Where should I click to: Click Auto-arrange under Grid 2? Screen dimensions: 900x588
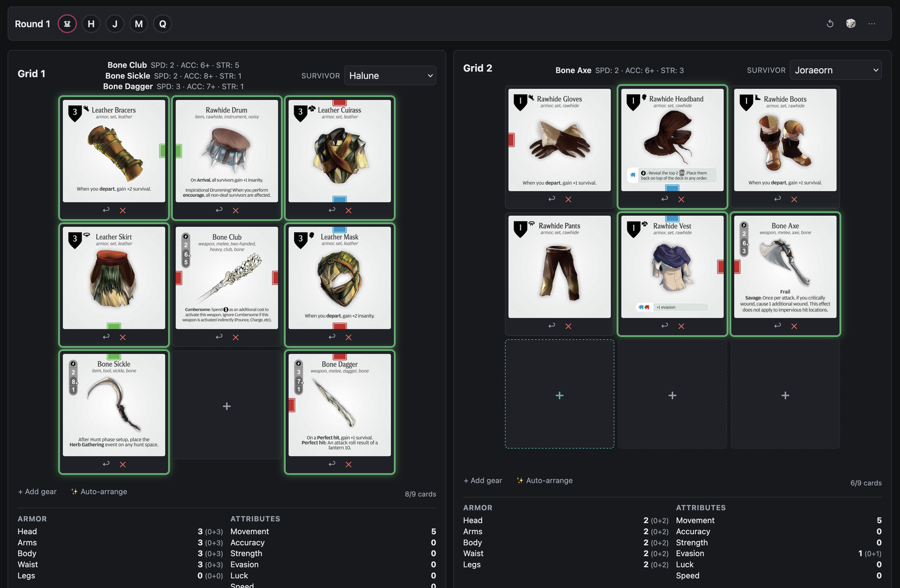click(x=544, y=480)
